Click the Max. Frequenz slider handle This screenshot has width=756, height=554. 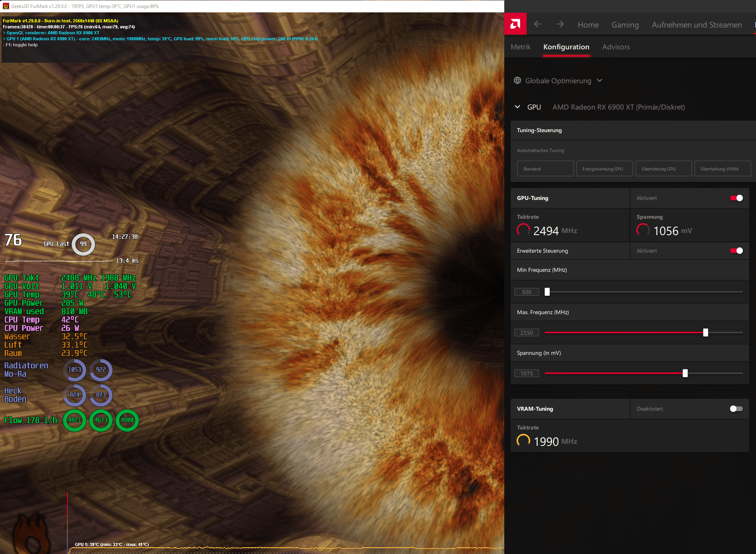(705, 332)
